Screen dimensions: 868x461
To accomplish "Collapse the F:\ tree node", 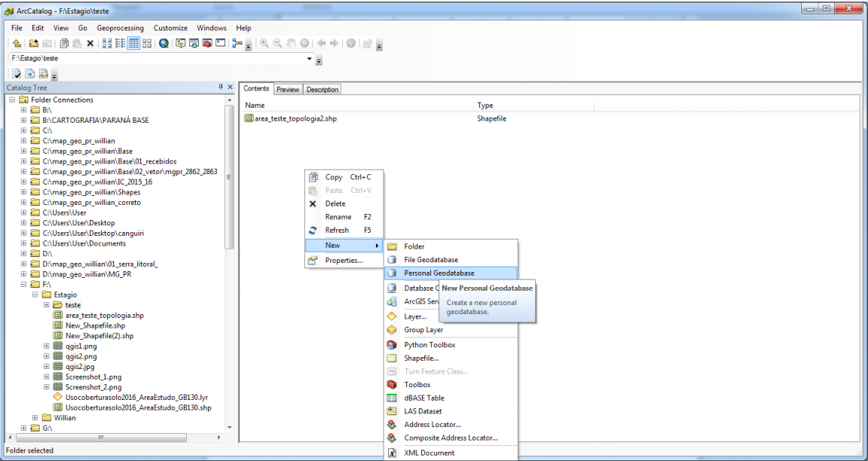I will tap(23, 284).
